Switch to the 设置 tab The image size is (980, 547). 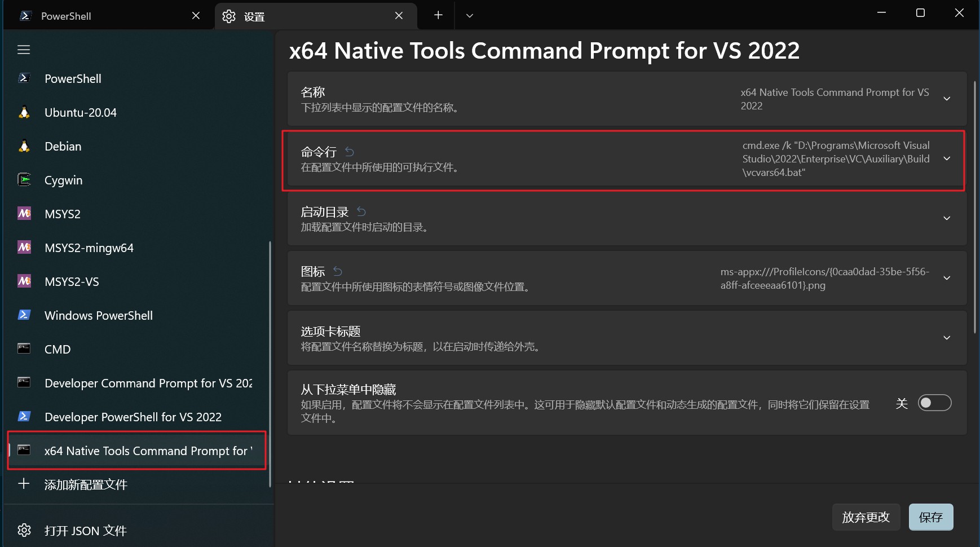point(316,16)
